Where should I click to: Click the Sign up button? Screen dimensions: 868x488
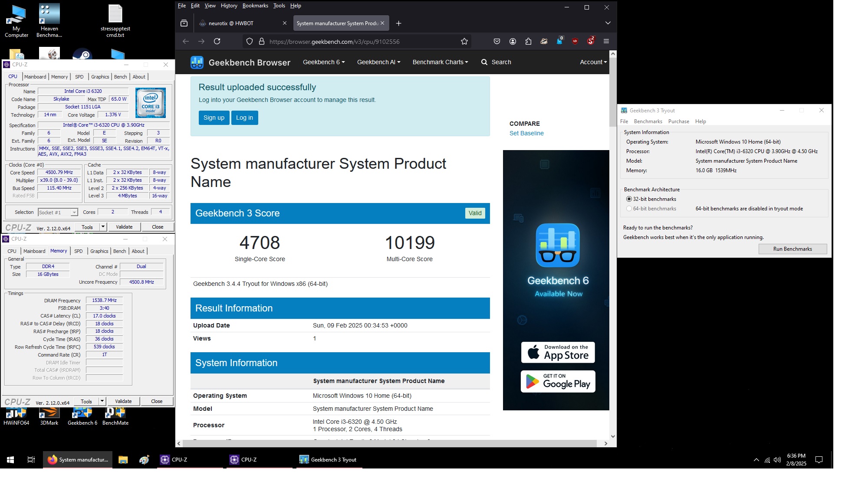tap(214, 118)
